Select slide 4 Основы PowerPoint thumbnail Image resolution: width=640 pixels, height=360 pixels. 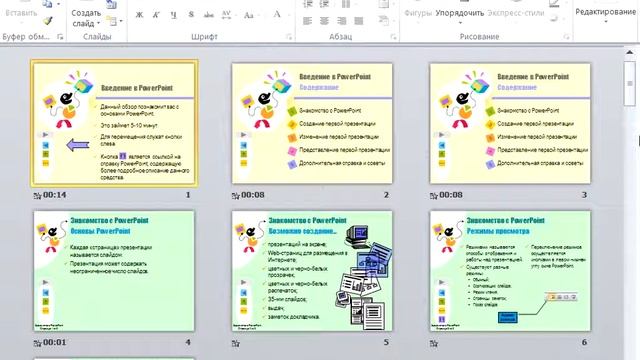(x=114, y=271)
